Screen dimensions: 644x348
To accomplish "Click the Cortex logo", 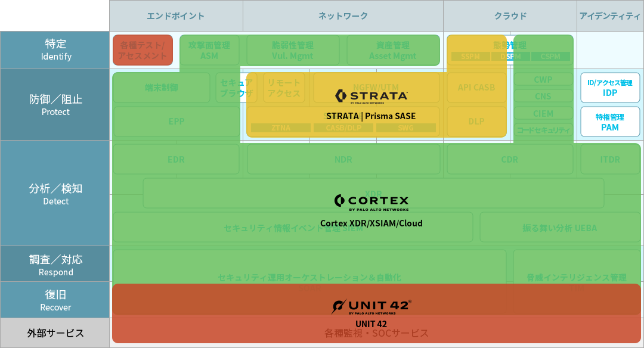I will pos(372,199).
